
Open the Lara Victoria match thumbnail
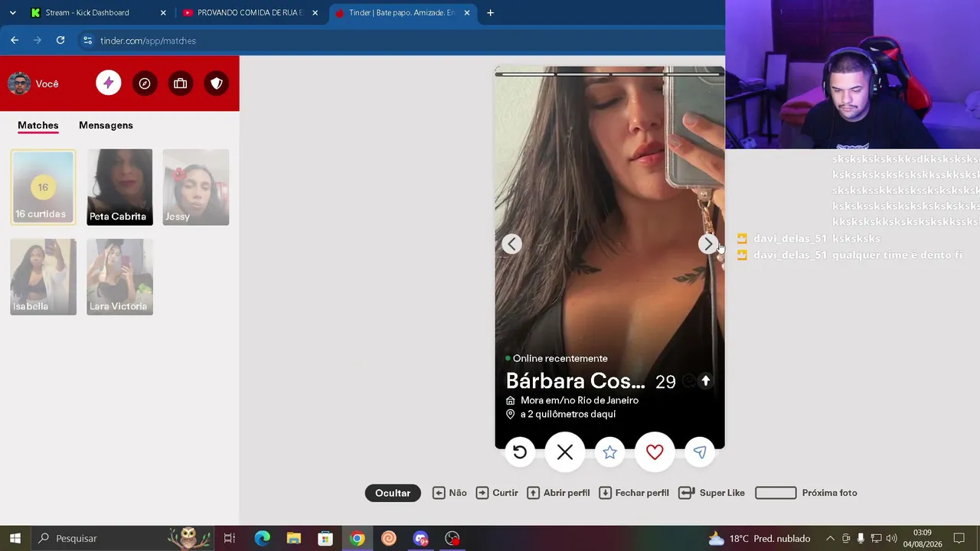pos(119,277)
